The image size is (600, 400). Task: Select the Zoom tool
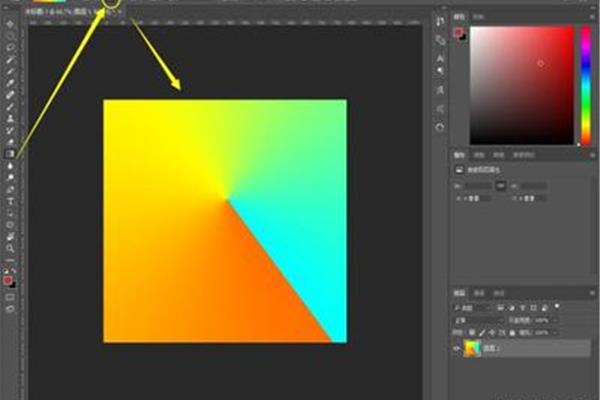pyautogui.click(x=10, y=249)
